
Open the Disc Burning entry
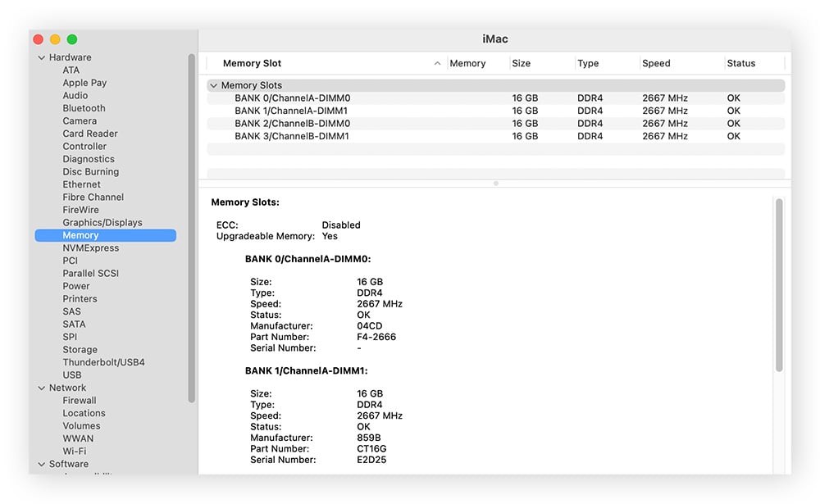coord(91,171)
